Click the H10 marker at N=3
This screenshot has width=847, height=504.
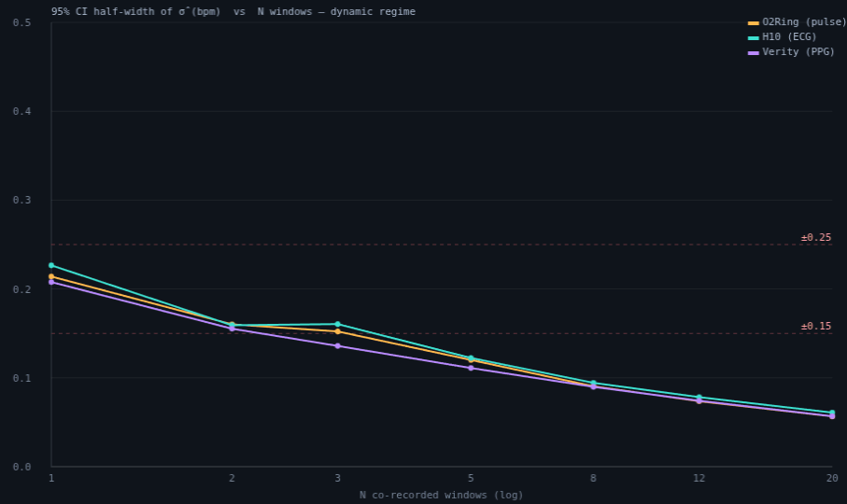point(338,324)
